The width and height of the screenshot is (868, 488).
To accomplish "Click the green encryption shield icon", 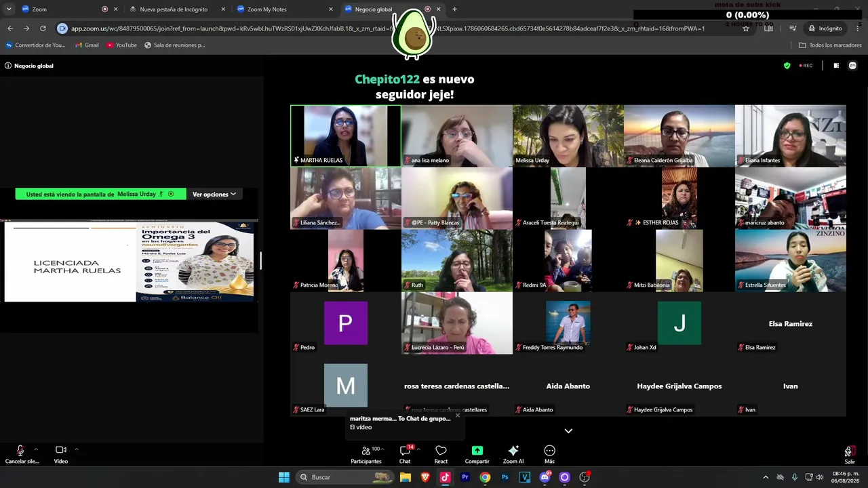I will pyautogui.click(x=787, y=66).
